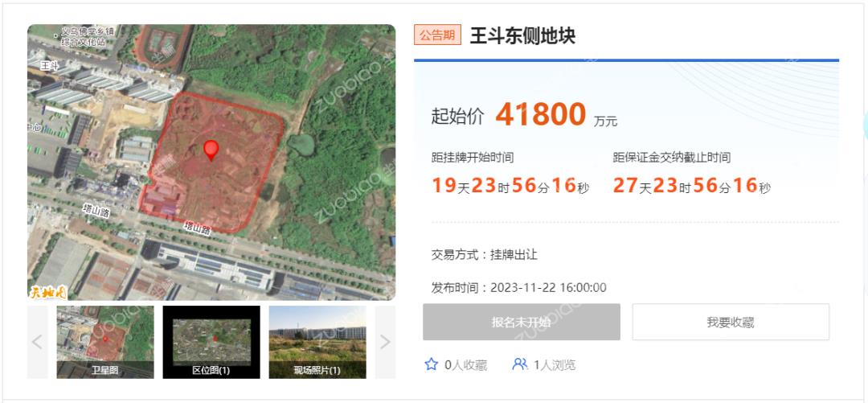The image size is (868, 403).
Task: View the 现场照片(1) thumbnail
Action: [x=317, y=342]
